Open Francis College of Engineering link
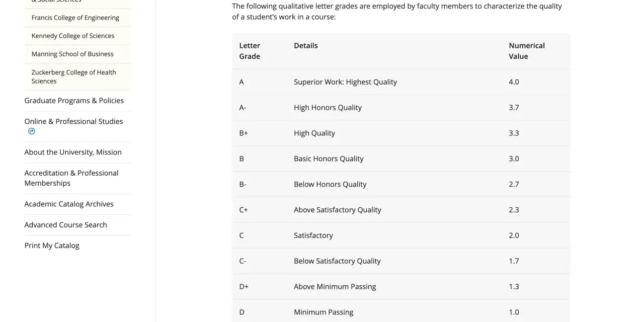The height and width of the screenshot is (322, 644). click(x=75, y=18)
